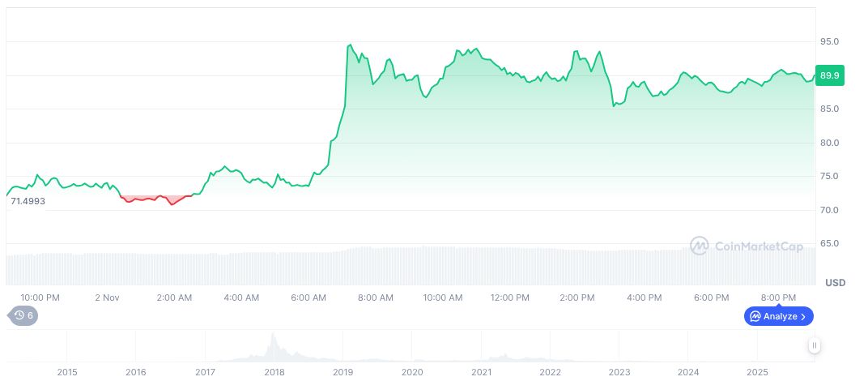Select 2025 on the year timeline
The image size is (868, 381).
pos(757,372)
